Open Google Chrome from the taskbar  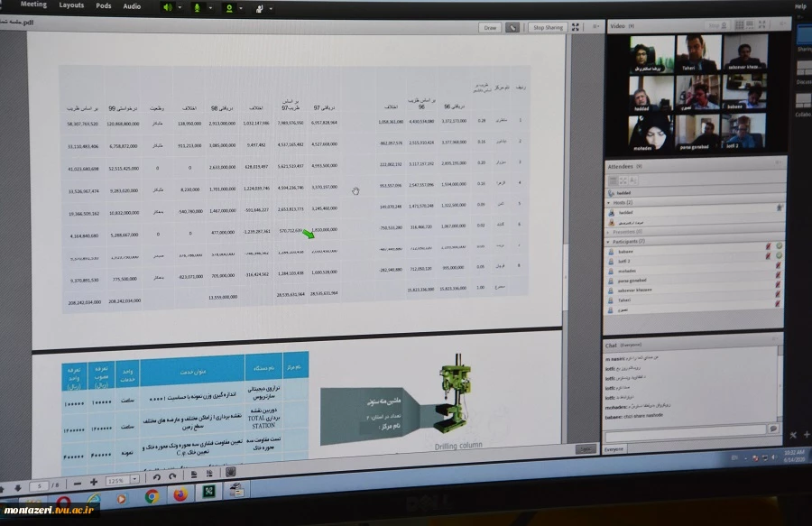(152, 496)
